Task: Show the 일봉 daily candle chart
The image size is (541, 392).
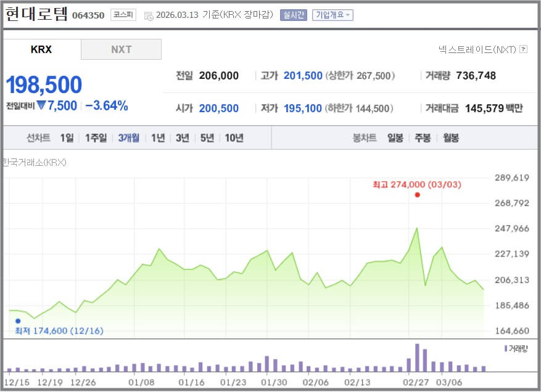Action: pyautogui.click(x=395, y=138)
